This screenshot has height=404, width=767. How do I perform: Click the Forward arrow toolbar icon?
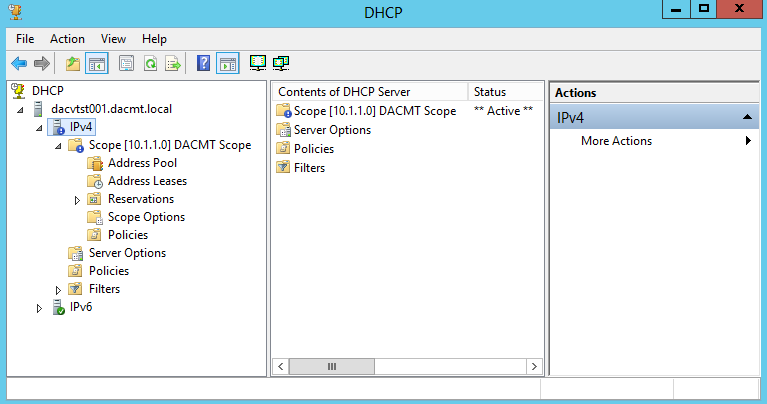point(42,64)
